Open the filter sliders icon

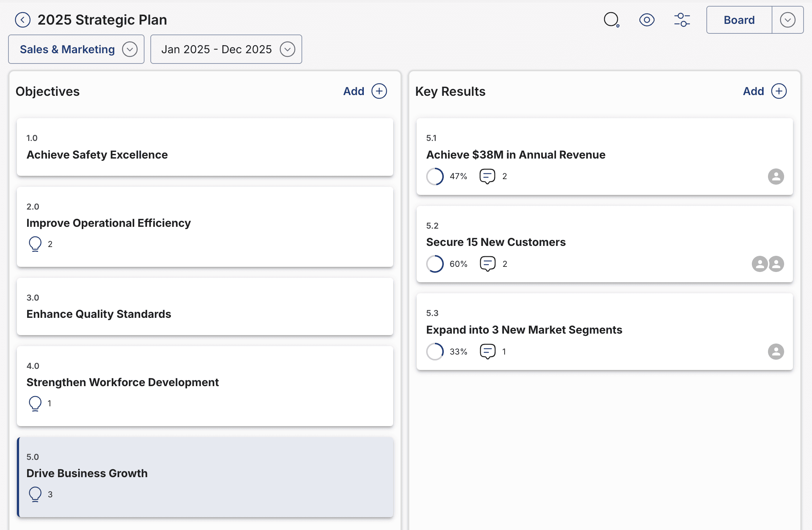pyautogui.click(x=682, y=20)
